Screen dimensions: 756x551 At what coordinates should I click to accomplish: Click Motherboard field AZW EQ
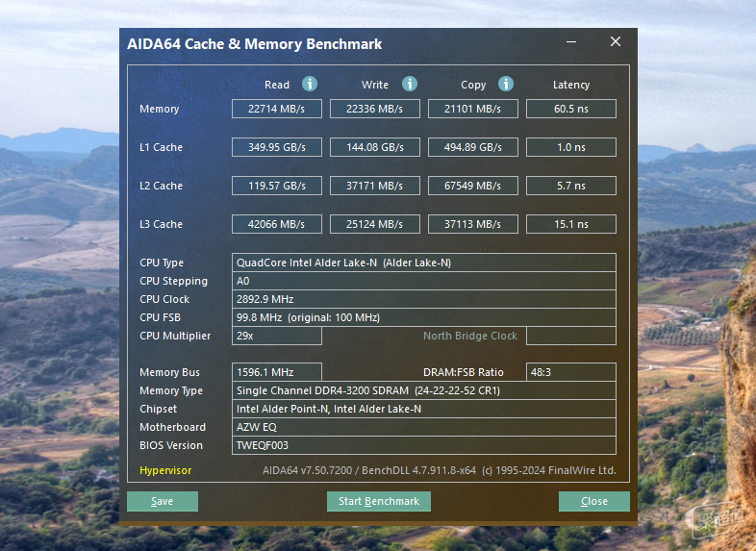tap(424, 427)
